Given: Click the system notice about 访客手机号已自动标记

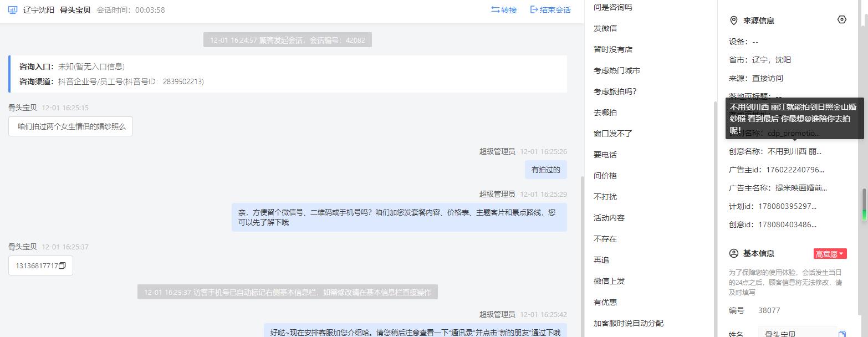Looking at the screenshot, I should [x=287, y=292].
